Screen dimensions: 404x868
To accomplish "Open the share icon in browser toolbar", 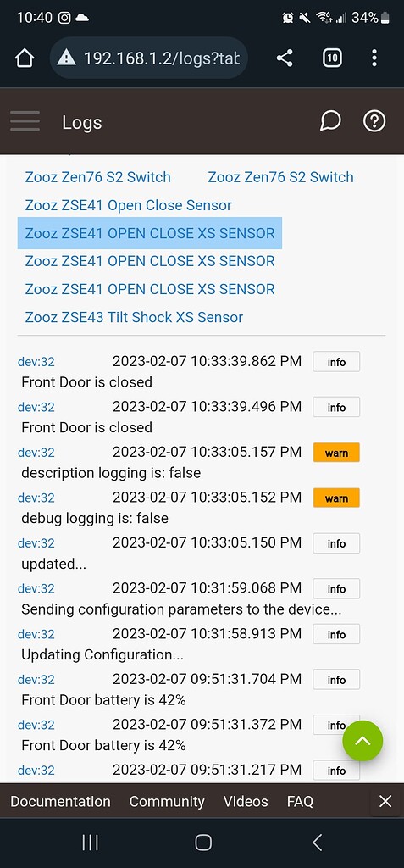I will [285, 58].
